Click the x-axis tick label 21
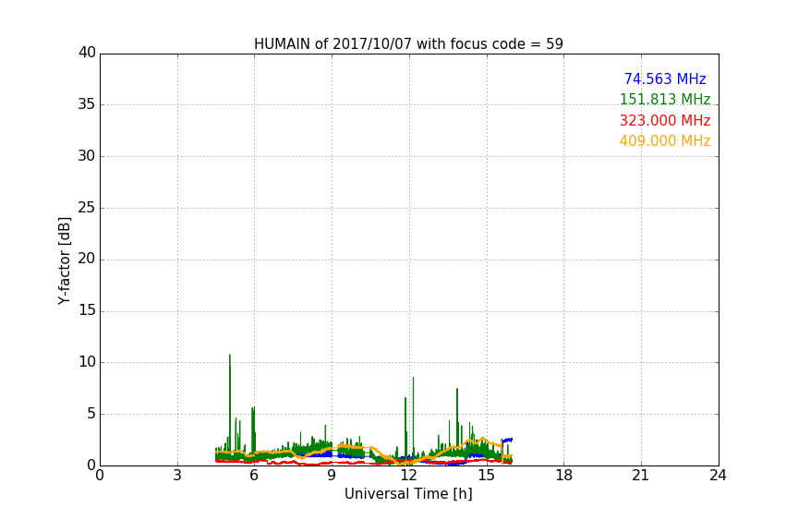The height and width of the screenshot is (532, 798). (641, 476)
